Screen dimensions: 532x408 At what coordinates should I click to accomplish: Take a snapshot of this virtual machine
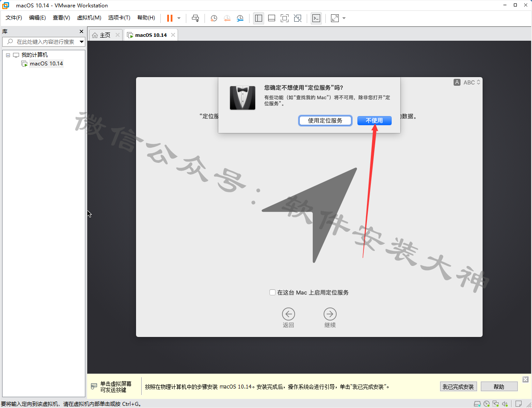tap(214, 18)
